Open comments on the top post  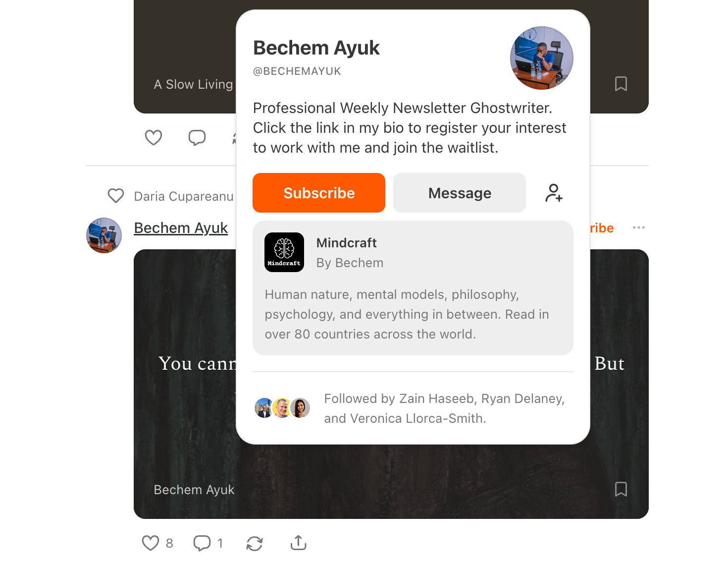pyautogui.click(x=197, y=137)
